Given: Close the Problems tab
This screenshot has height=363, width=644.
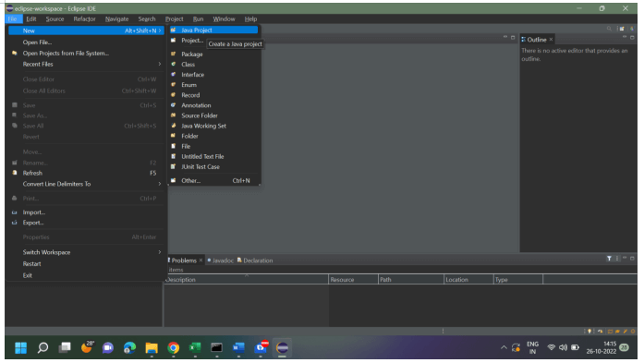Looking at the screenshot, I should (x=200, y=260).
